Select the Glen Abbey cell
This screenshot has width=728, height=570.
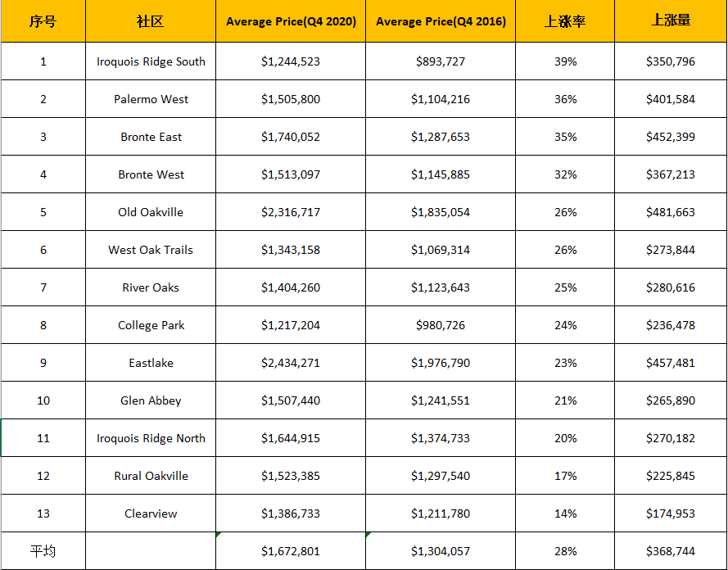(151, 400)
